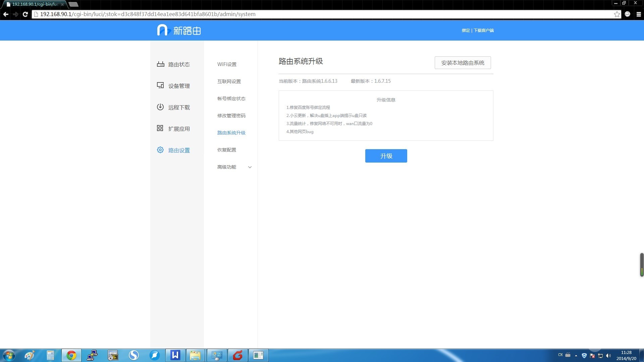Click the 下载客户端 header link
644x362 pixels.
pyautogui.click(x=484, y=31)
